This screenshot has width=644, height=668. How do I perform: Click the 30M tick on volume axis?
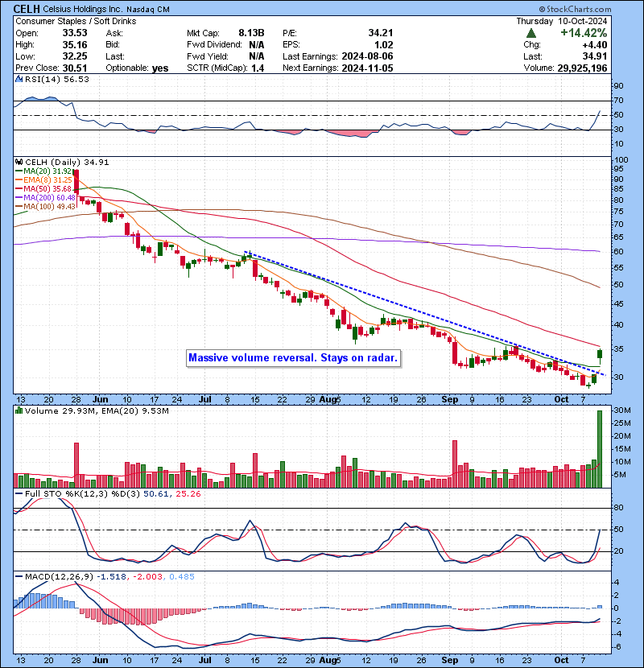[621, 410]
